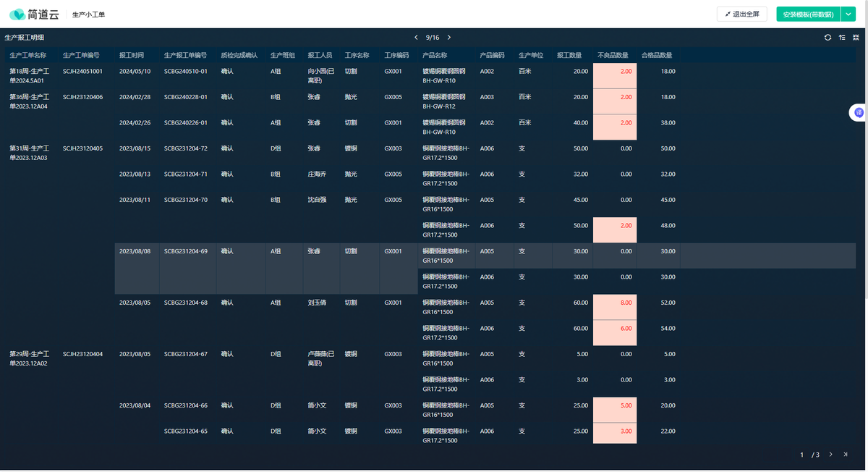This screenshot has height=472, width=868.
Task: Click 质检完成确认 column header
Action: [x=239, y=55]
